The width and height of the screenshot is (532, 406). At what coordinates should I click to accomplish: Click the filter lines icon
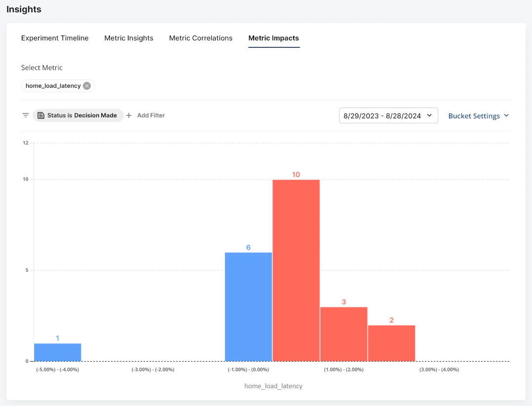[26, 115]
